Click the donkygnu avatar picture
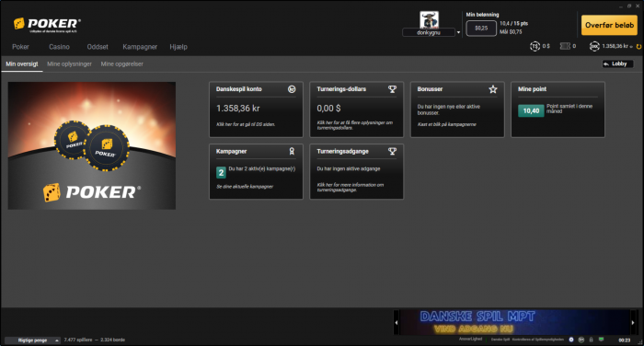The width and height of the screenshot is (644, 346). pos(429,19)
